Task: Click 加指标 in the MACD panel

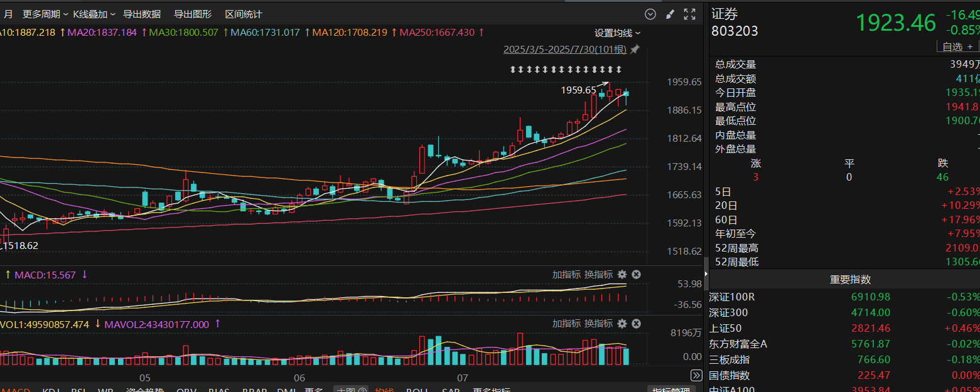Action: [x=566, y=274]
